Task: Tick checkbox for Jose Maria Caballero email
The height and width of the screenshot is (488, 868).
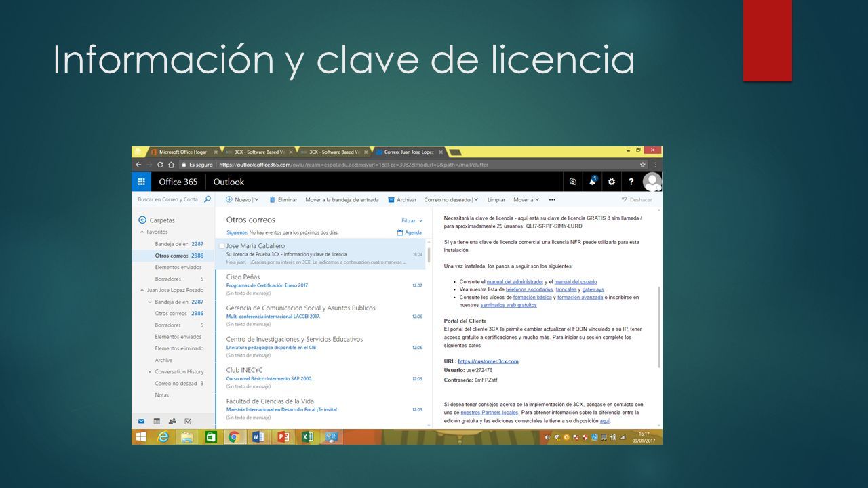Action: pyautogui.click(x=222, y=245)
